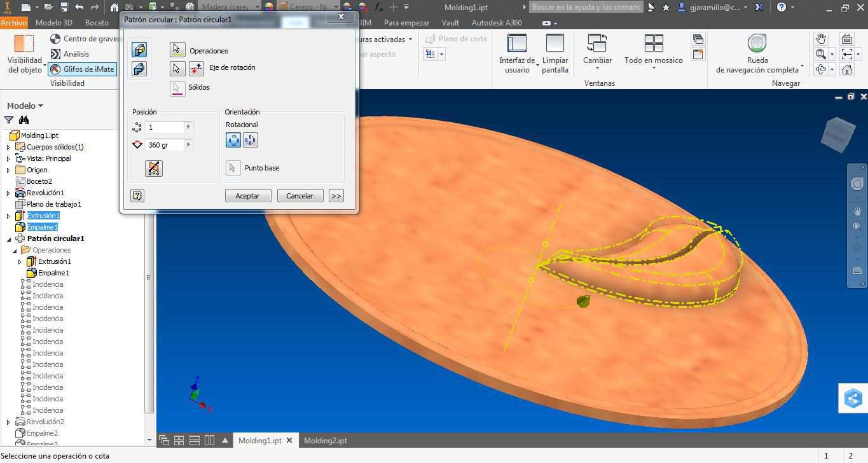This screenshot has width=868, height=463.
Task: Open the Madera material dropdown
Action: point(230,7)
